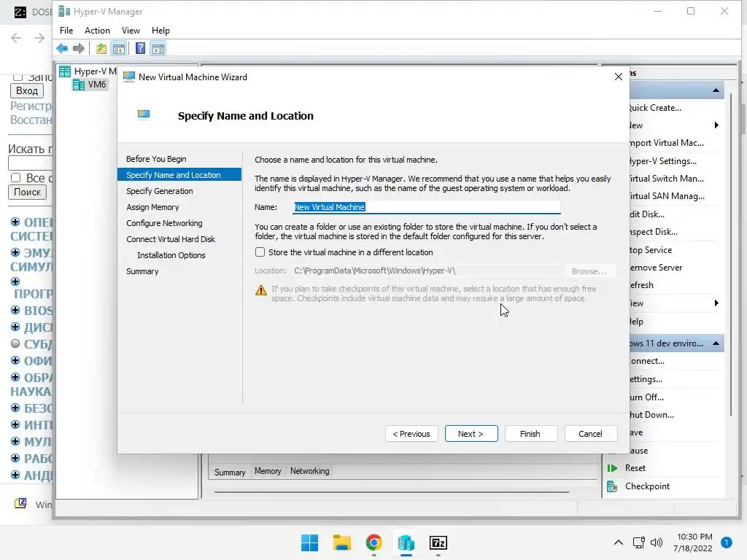
Task: Cancel the New Virtual Machine Wizard
Action: coord(591,434)
